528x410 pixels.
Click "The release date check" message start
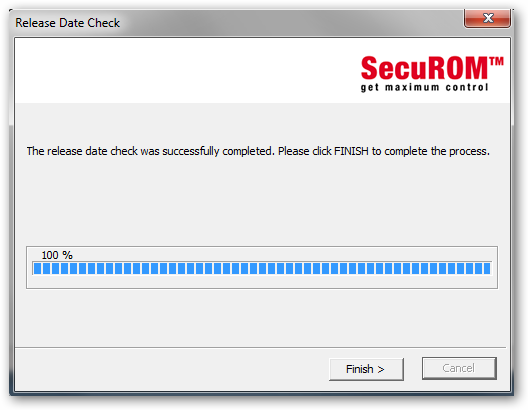(x=82, y=151)
